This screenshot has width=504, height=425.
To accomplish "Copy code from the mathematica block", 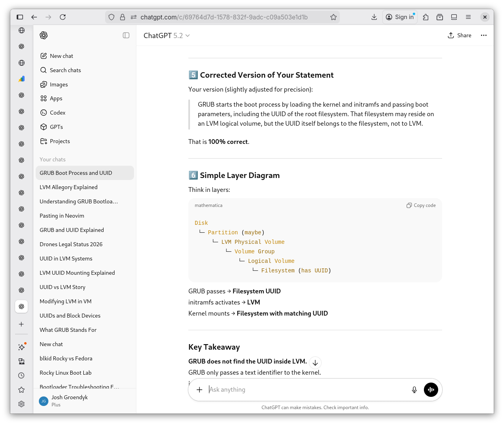I will (421, 205).
